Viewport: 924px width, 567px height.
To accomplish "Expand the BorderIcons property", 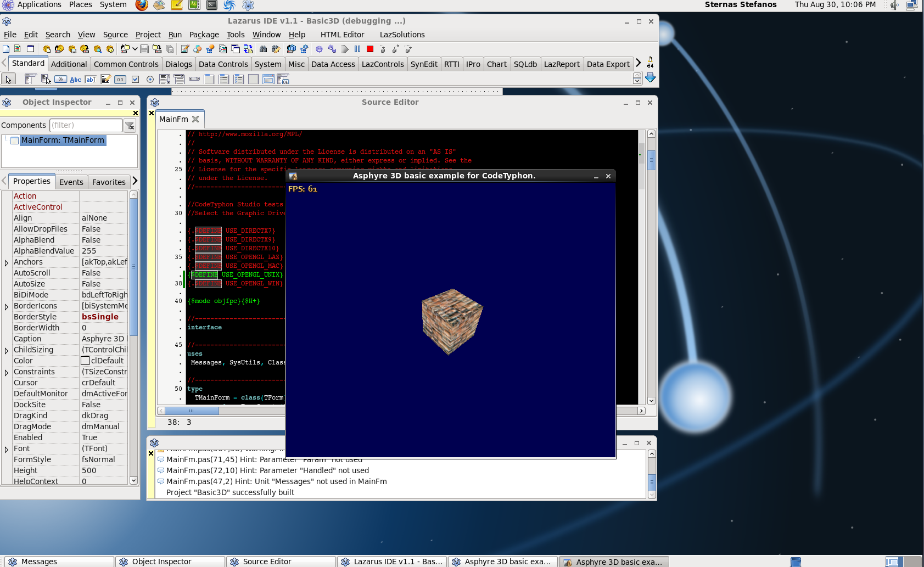I will click(7, 306).
